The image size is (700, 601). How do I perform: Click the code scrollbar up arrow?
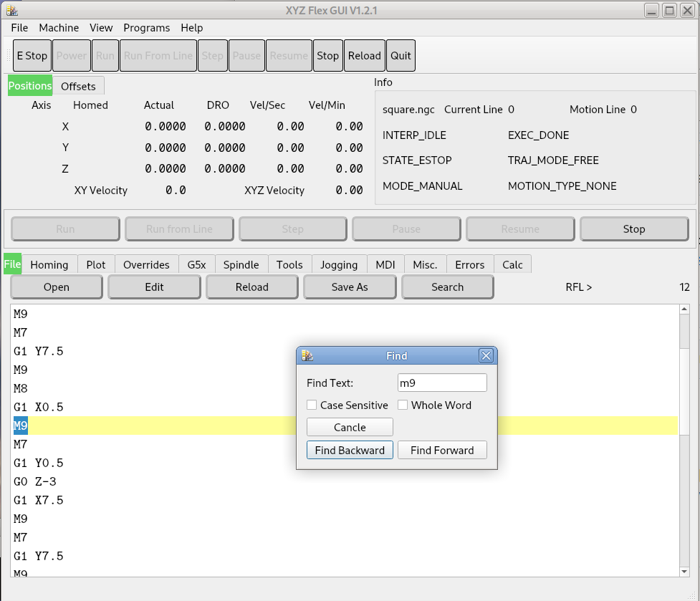pos(684,309)
